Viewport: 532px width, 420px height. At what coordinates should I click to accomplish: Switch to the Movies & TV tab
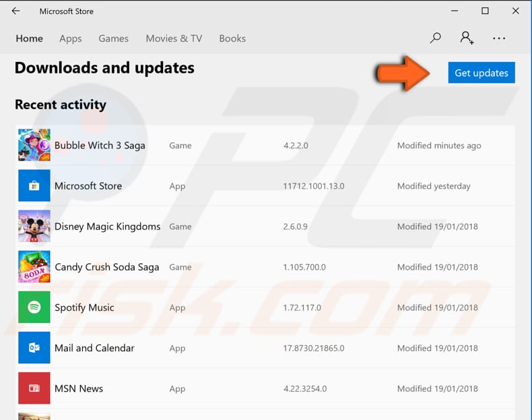pos(174,38)
